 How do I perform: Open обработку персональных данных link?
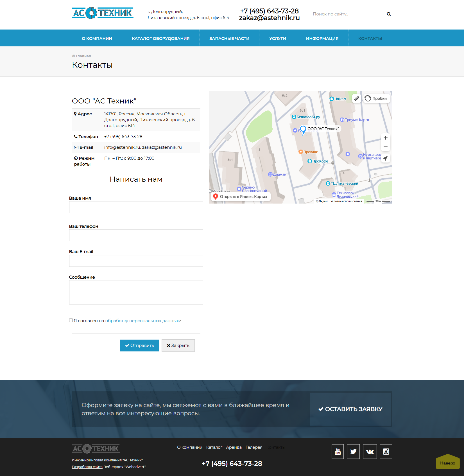(x=142, y=321)
